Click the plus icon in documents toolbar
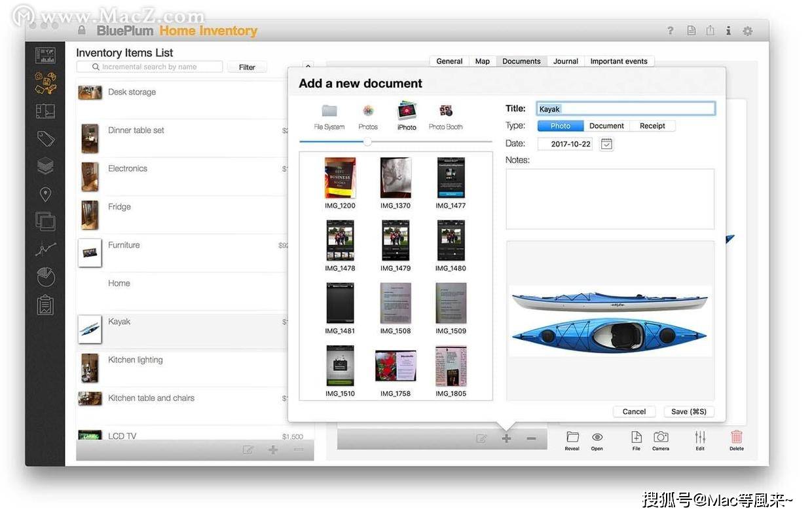This screenshot has height=517, width=812. click(x=506, y=438)
